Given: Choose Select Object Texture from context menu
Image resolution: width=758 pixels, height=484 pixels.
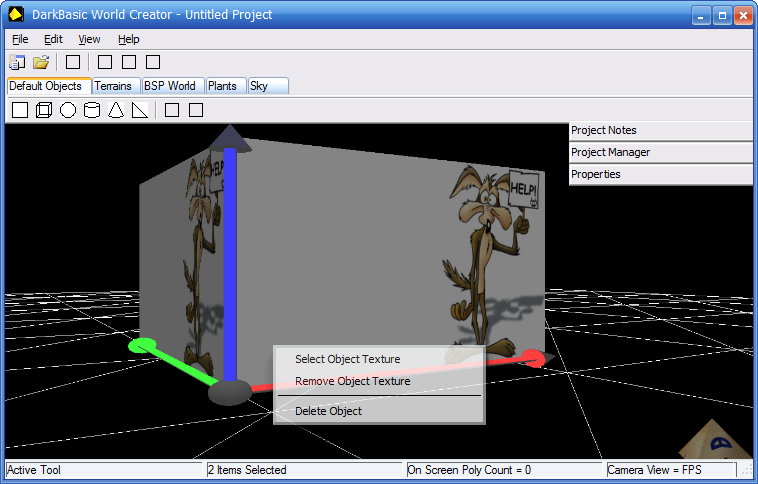Looking at the screenshot, I should tap(379, 359).
